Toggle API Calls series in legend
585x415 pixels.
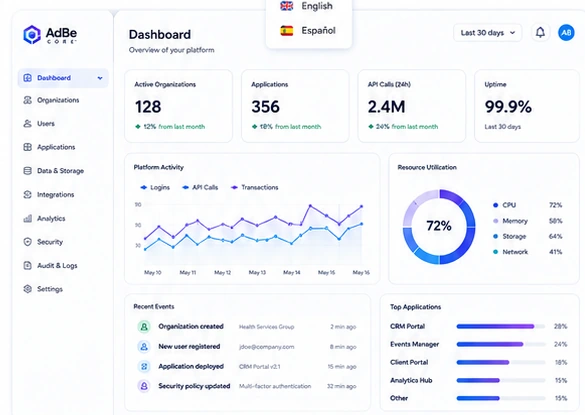tap(200, 187)
